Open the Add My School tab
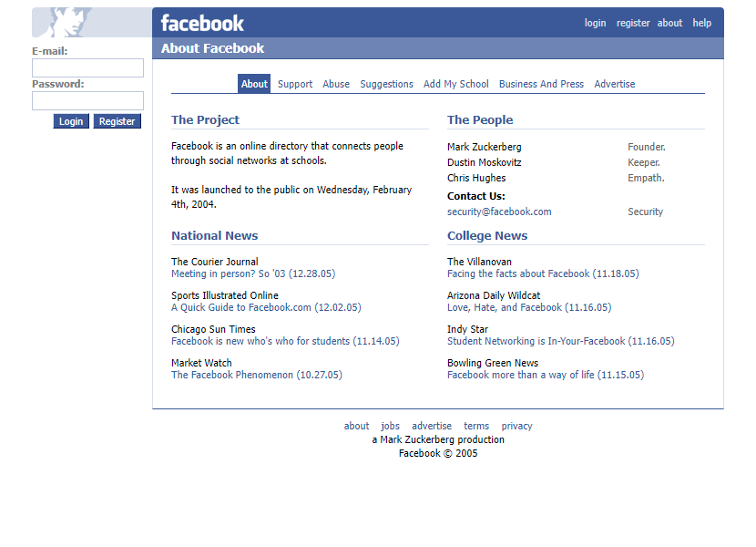The image size is (756, 547). [x=456, y=84]
